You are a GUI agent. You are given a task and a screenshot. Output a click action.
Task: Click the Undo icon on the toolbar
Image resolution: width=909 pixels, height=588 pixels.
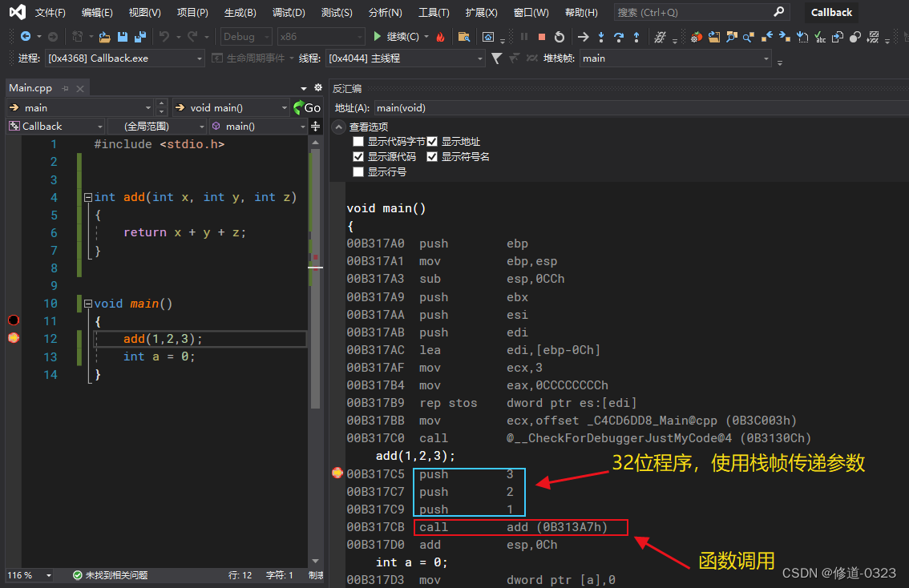point(166,37)
